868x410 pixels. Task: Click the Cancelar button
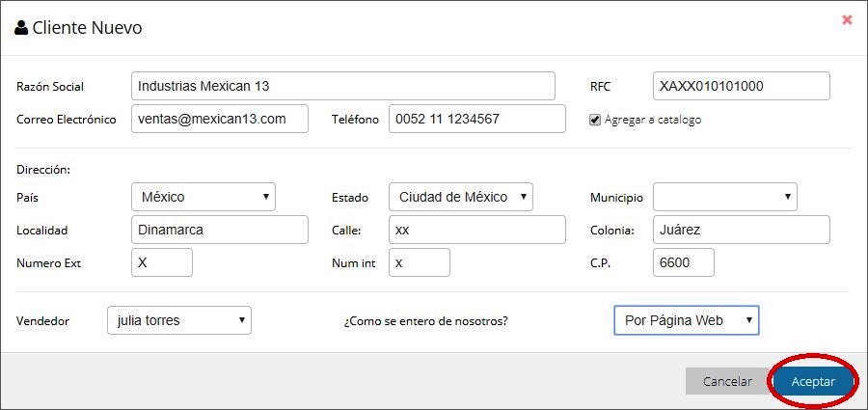727,381
